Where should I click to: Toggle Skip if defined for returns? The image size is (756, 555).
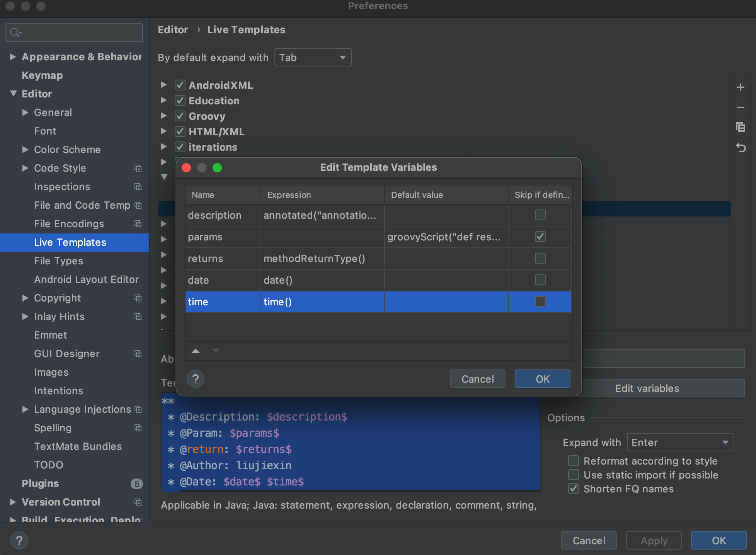coord(540,258)
